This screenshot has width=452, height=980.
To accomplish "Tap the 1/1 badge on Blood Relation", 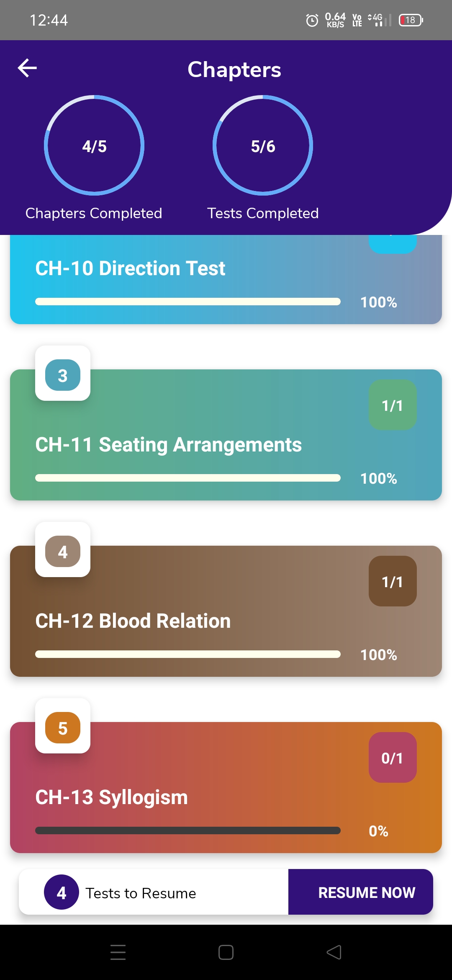I will (x=392, y=581).
